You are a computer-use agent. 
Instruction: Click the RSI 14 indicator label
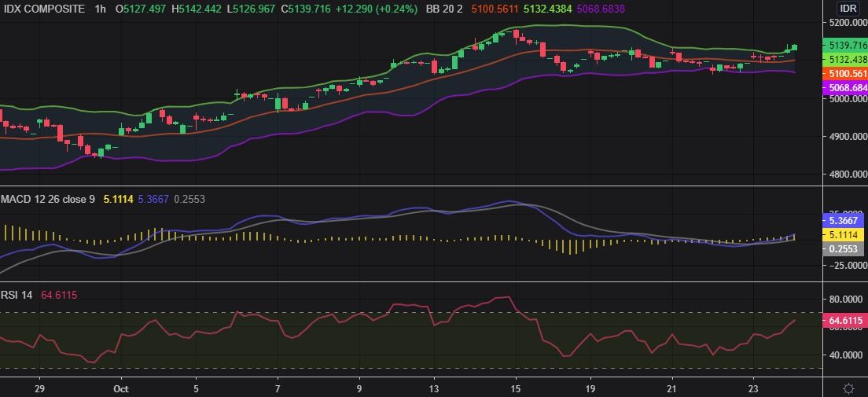coord(17,296)
